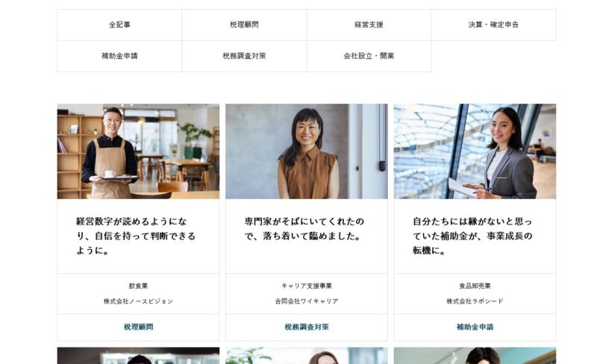Switch to the 決算・確定申告 tab
597x364 pixels.
click(x=493, y=25)
